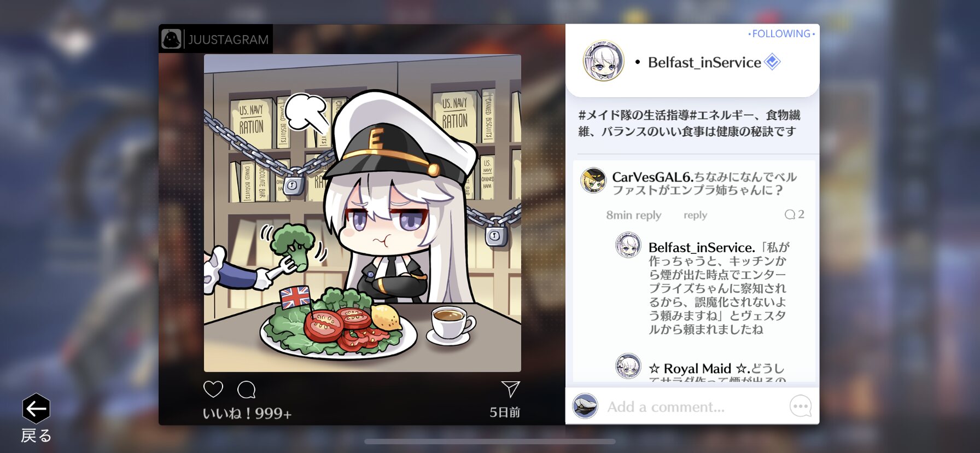The height and width of the screenshot is (453, 980).
Task: Open emoji reply bubble icon
Action: pos(801,406)
